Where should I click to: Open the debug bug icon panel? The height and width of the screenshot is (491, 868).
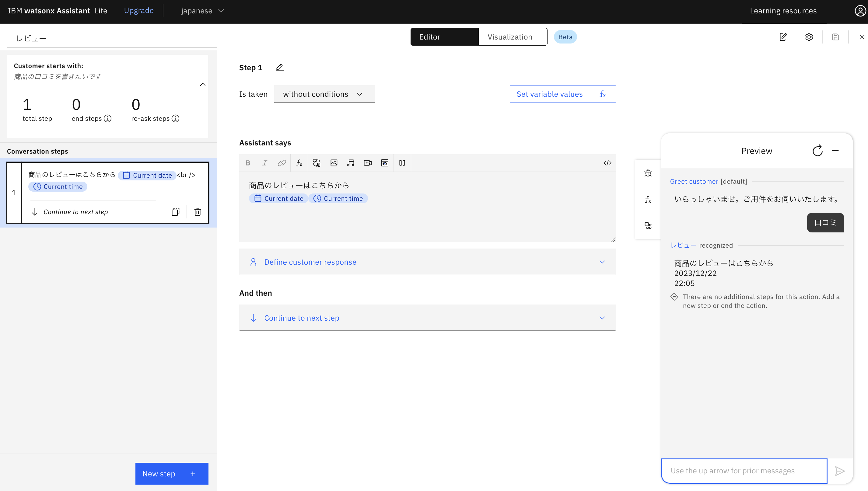(x=648, y=173)
